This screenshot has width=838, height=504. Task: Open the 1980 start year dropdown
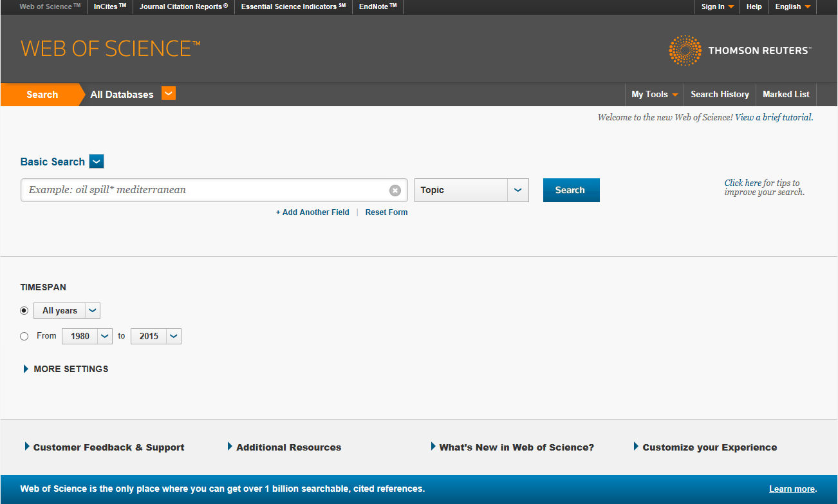tap(88, 336)
